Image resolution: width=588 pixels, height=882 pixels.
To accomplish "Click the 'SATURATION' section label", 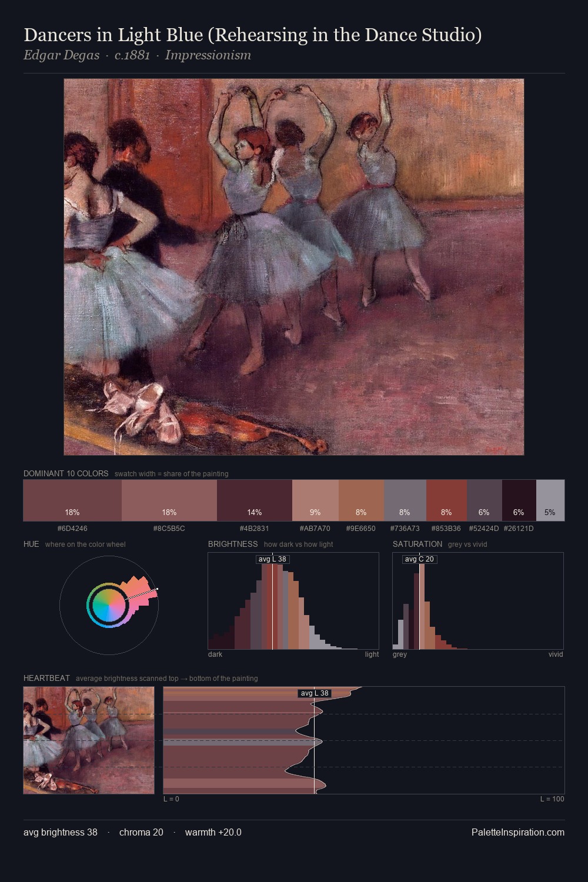I will 417,544.
